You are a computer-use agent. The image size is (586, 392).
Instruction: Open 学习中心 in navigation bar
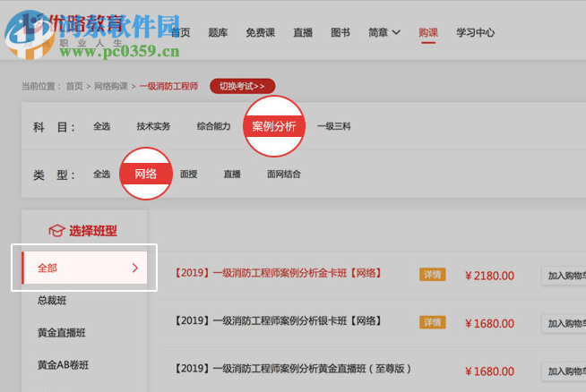coord(476,33)
